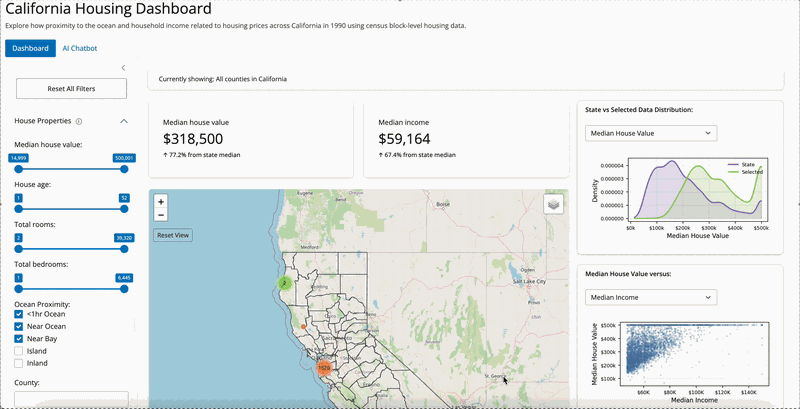Image resolution: width=800 pixels, height=409 pixels.
Task: Select the Dashboard tab
Action: [x=30, y=48]
